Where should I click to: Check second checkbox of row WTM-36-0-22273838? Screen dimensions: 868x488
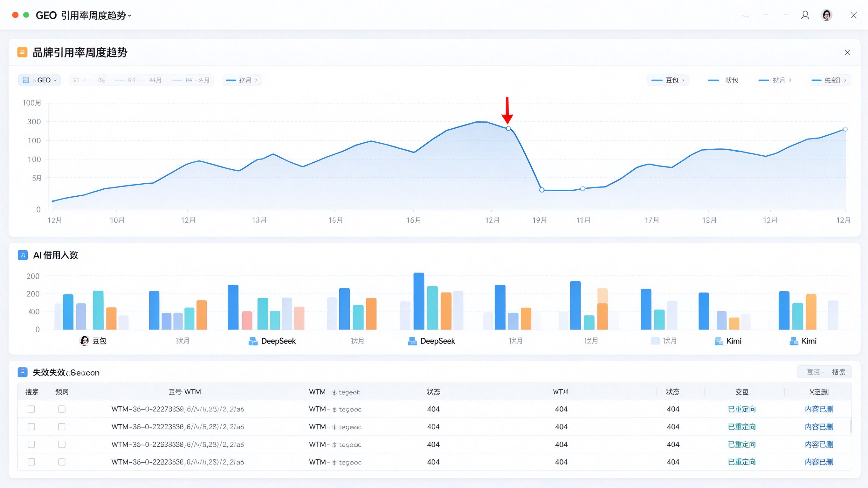62,409
